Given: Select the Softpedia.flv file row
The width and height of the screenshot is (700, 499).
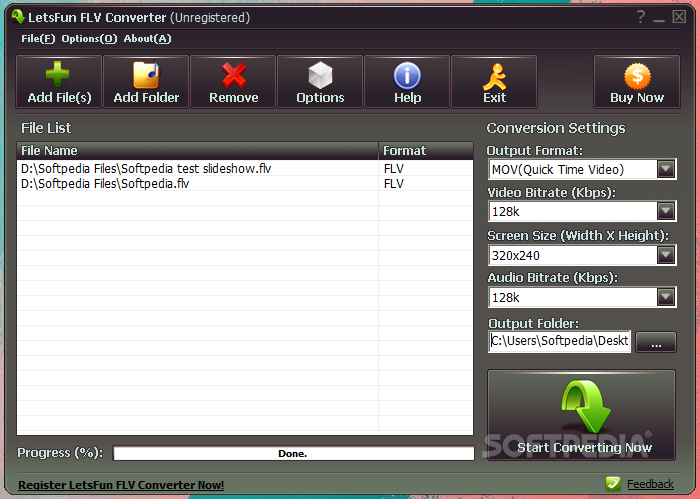Looking at the screenshot, I should pos(245,183).
